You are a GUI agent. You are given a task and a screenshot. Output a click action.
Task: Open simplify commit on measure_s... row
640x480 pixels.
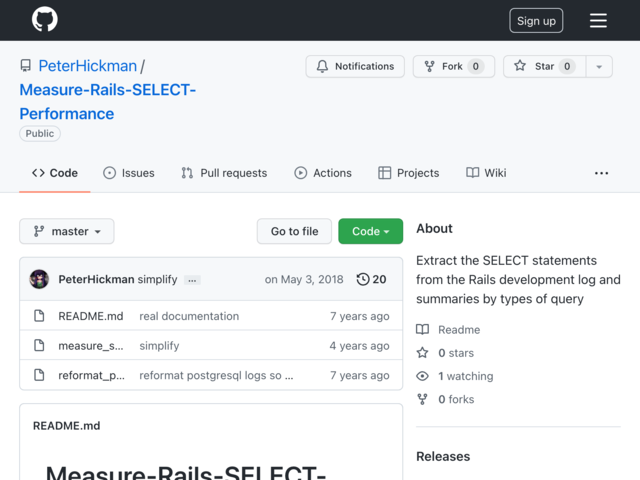tap(159, 346)
